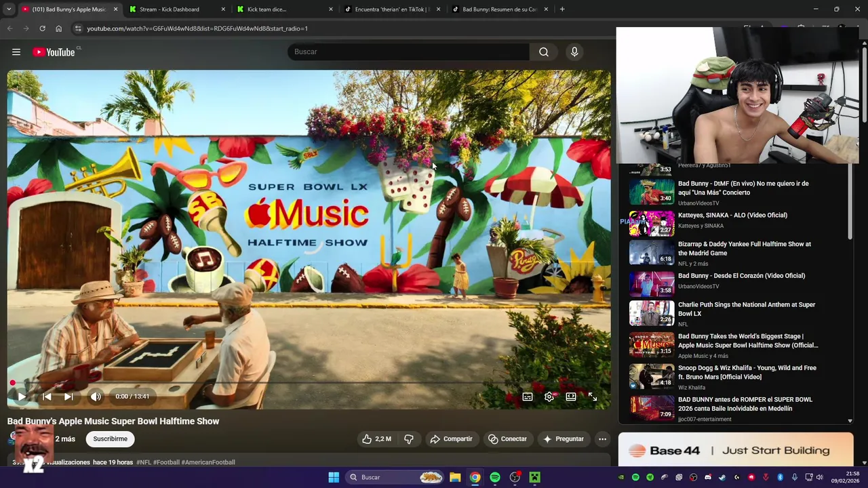
Task: Open Bad Bunny DtMF En vivo video
Action: 743,188
